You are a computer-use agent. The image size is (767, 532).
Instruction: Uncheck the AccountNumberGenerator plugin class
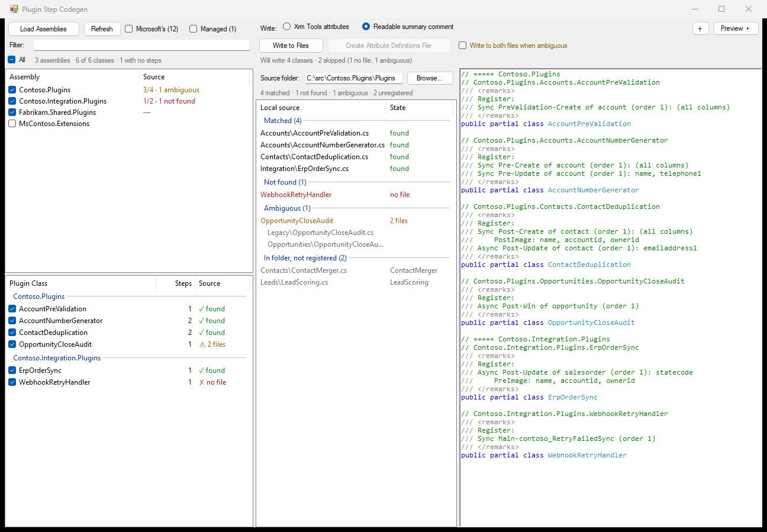point(12,321)
